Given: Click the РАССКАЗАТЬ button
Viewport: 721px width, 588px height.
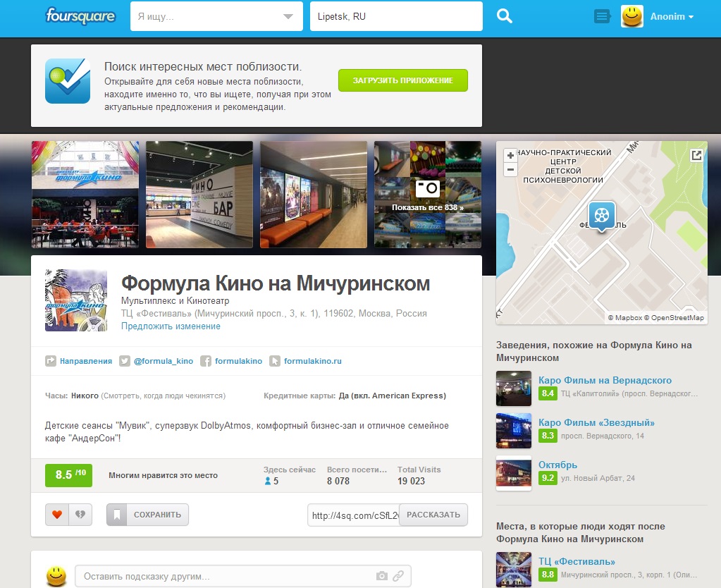Looking at the screenshot, I should [433, 515].
